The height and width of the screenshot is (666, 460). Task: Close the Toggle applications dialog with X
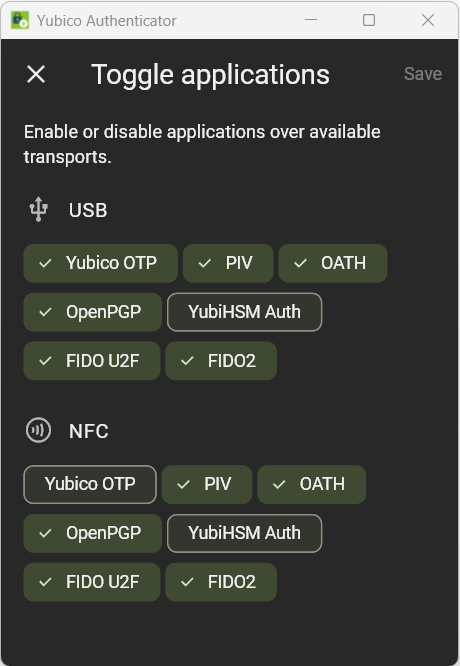tap(36, 74)
